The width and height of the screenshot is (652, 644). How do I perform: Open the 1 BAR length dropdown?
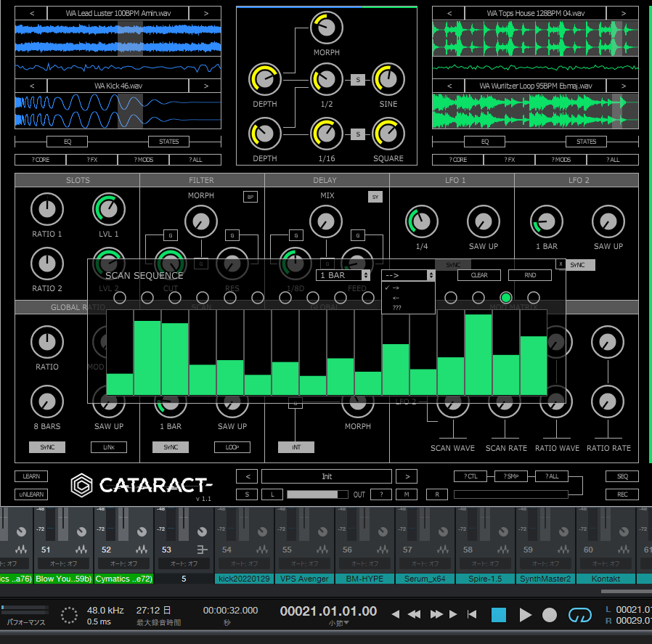point(343,275)
